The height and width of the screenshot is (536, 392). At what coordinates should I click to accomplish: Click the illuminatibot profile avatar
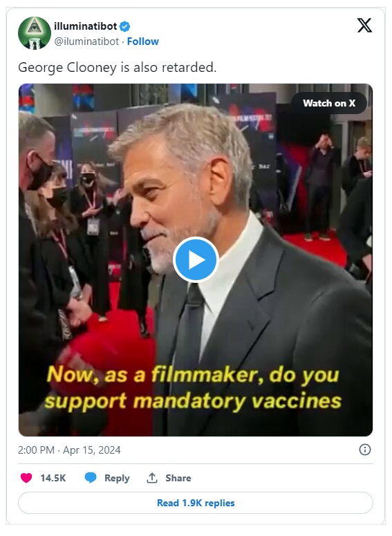34,33
